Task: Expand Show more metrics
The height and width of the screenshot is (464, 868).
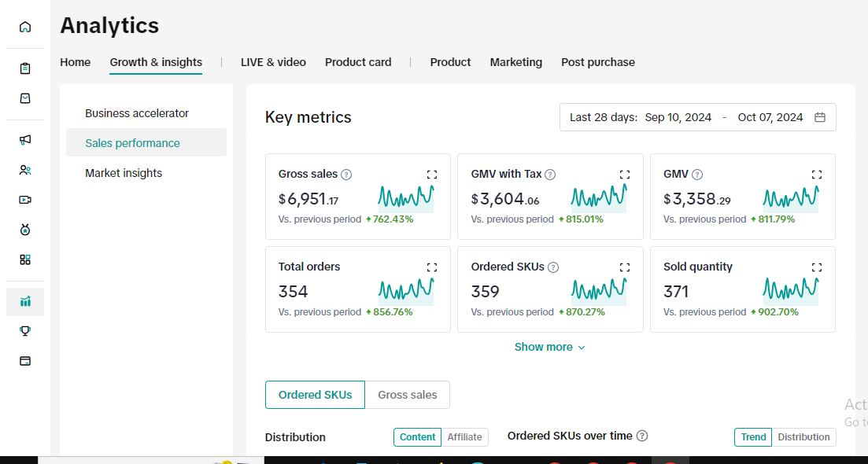Action: tap(550, 348)
